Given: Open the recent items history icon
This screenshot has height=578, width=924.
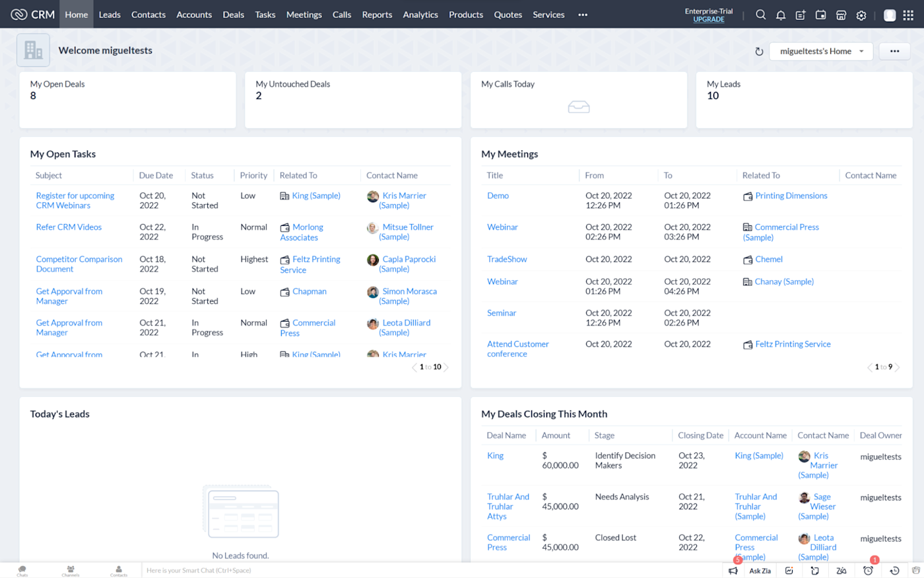Looking at the screenshot, I should click(894, 571).
